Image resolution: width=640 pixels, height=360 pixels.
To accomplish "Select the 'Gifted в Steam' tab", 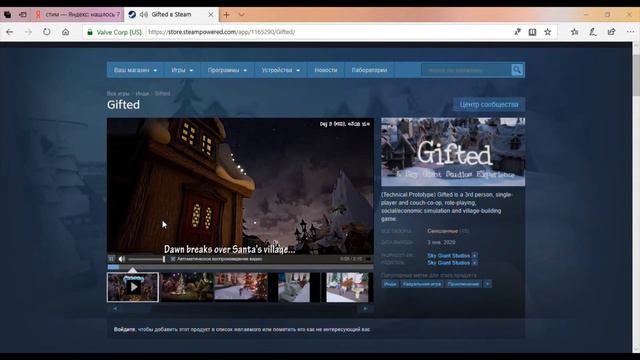I will click(x=171, y=14).
